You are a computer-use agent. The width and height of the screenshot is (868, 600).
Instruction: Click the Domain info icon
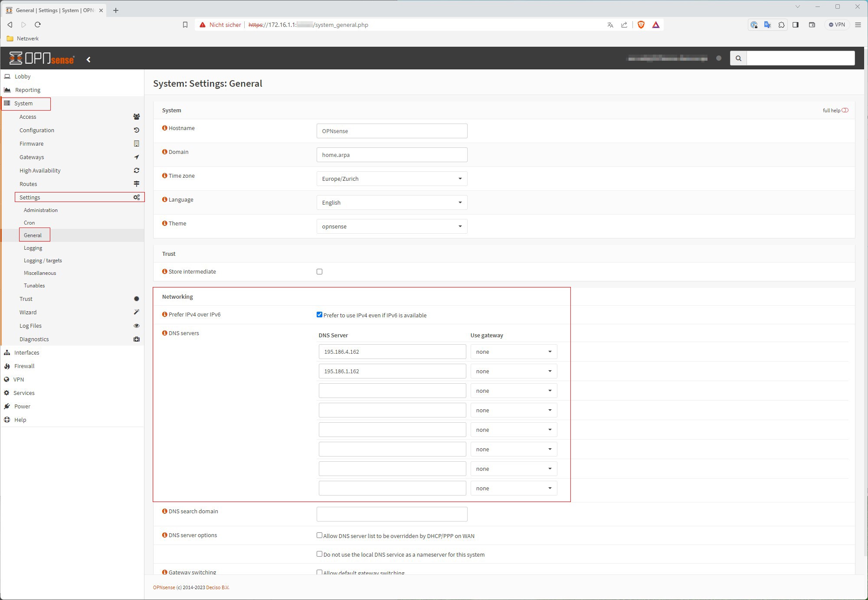tap(164, 152)
